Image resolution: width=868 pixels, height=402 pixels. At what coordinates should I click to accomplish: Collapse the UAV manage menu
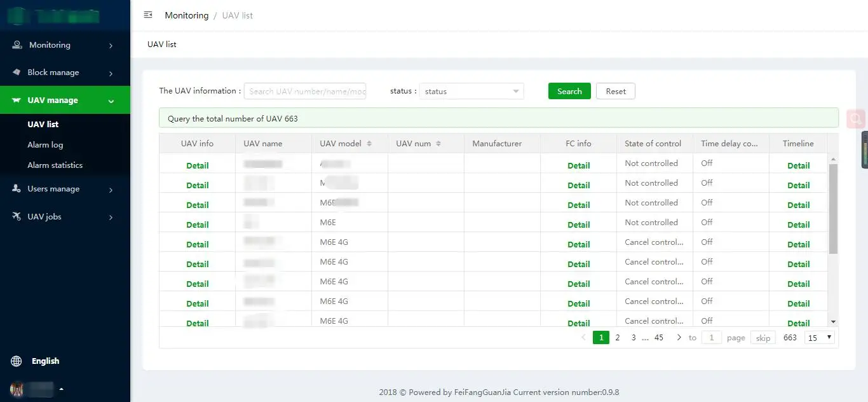coord(65,100)
